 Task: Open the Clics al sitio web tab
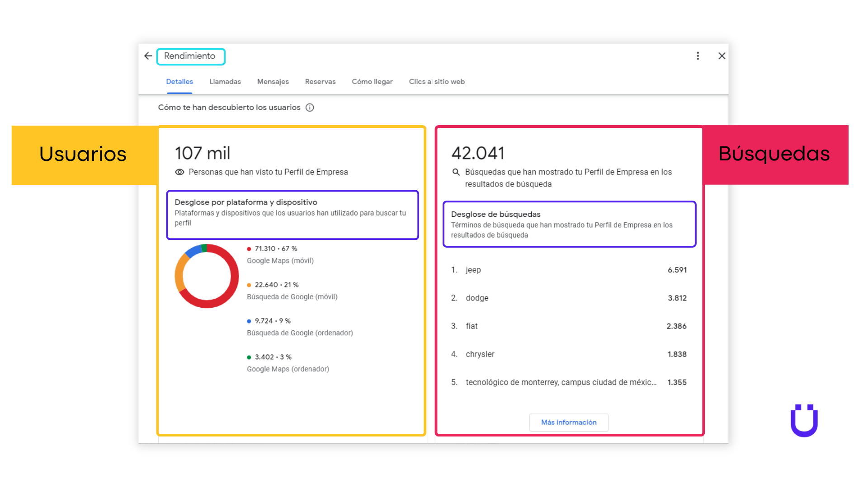437,81
